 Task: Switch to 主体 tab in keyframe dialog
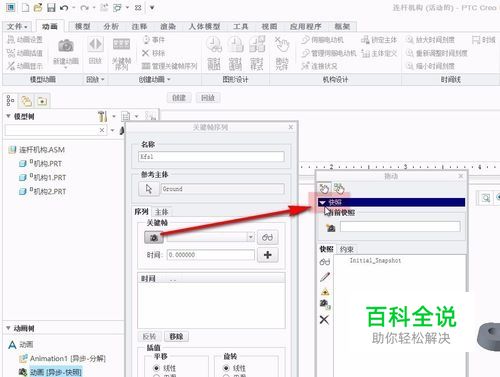(x=162, y=212)
